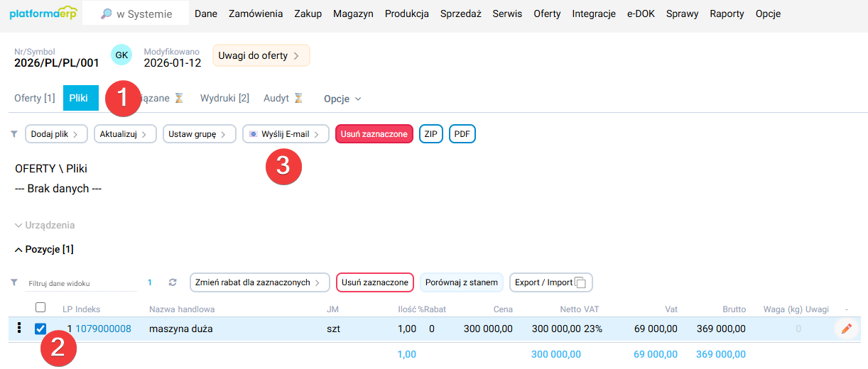Click the copy icon in Export / Import

[x=580, y=282]
